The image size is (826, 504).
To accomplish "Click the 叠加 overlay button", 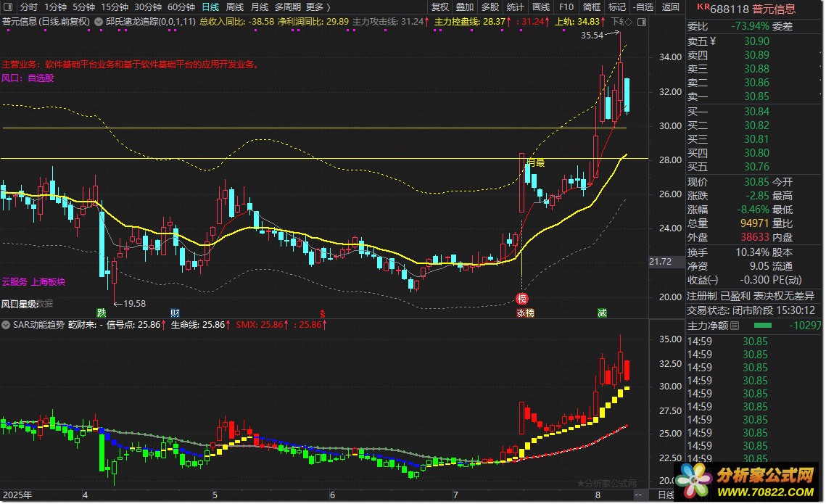I will [465, 7].
